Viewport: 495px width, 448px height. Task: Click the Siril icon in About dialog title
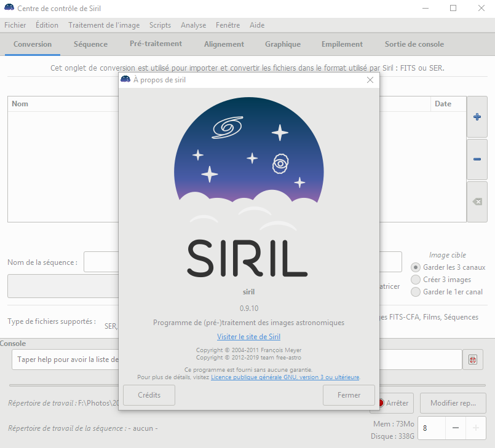point(125,79)
